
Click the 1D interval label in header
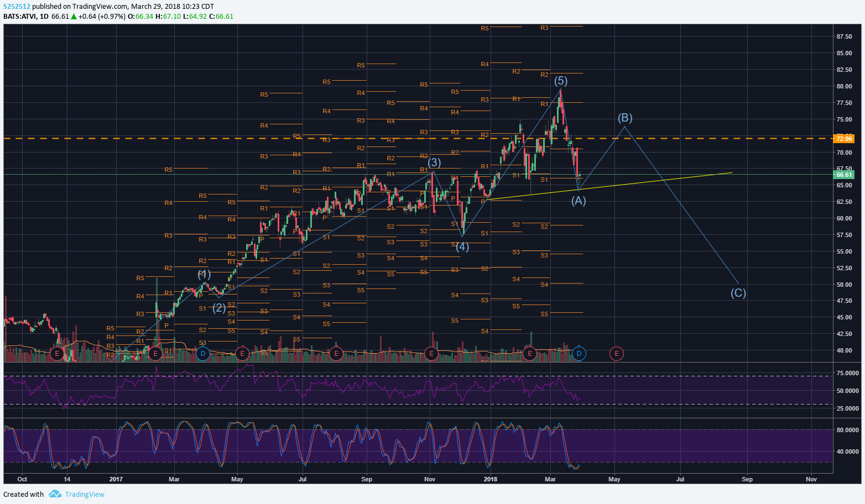coord(44,17)
